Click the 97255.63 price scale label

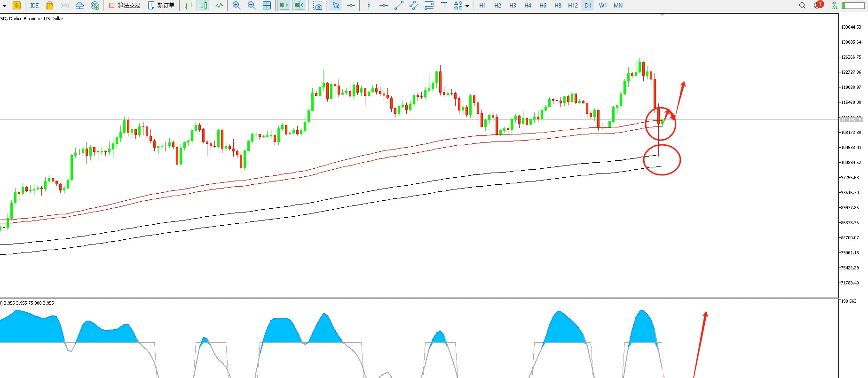(x=850, y=178)
